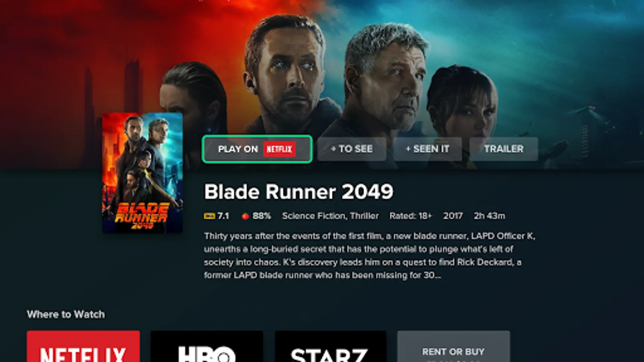
Task: Add the movie to the To See list
Action: pyautogui.click(x=351, y=149)
